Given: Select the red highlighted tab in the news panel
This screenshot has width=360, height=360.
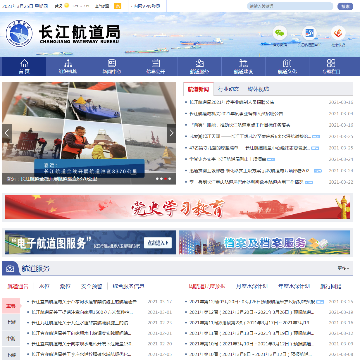Looking at the screenshot, I should point(198,89).
